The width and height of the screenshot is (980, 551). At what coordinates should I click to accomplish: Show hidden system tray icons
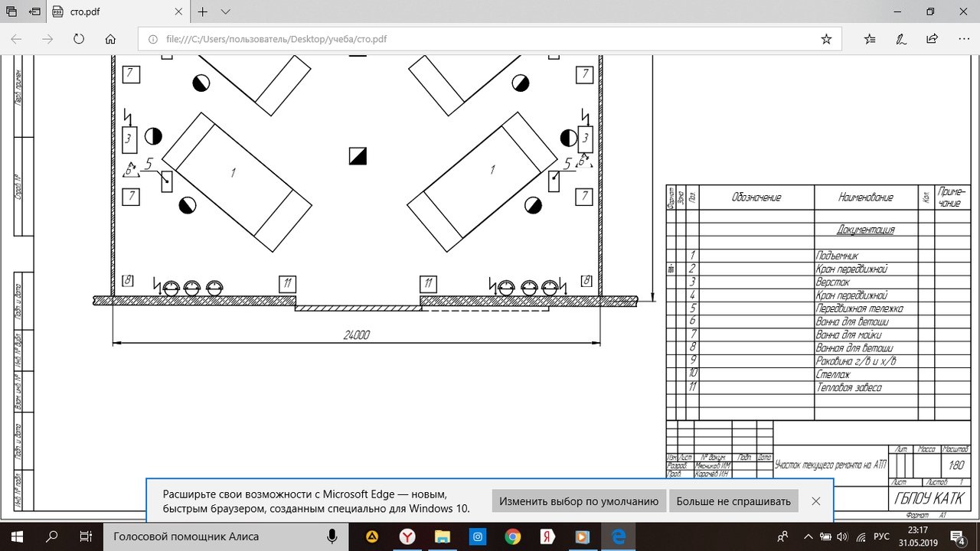(808, 536)
